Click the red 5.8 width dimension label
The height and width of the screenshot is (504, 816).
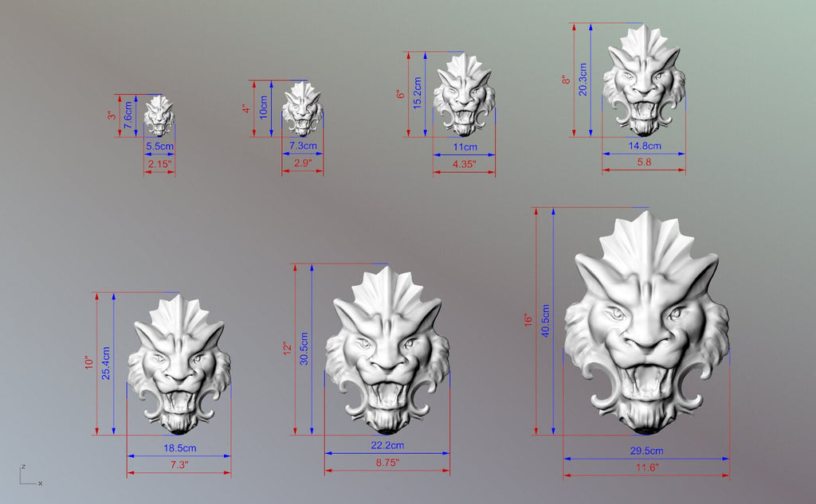click(644, 162)
